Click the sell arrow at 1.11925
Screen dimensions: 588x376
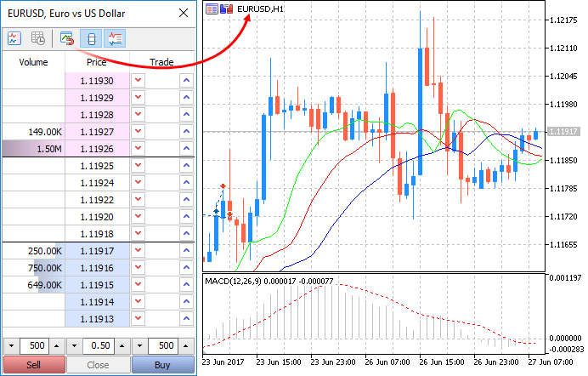pyautogui.click(x=138, y=165)
